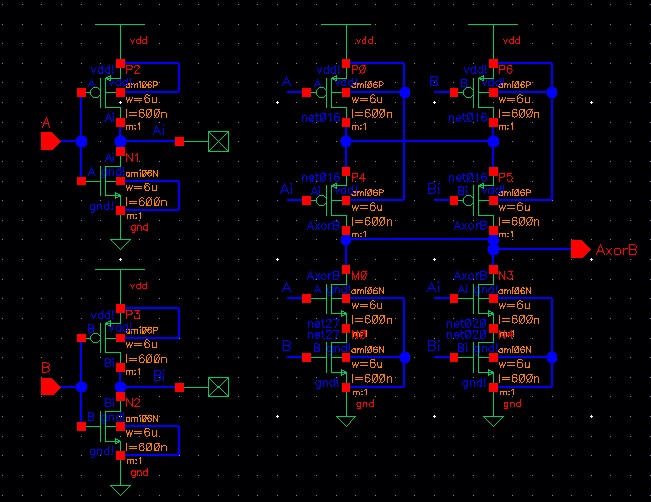Click the AxorB label next to the output pin
This screenshot has width=651, height=502.
tap(616, 250)
